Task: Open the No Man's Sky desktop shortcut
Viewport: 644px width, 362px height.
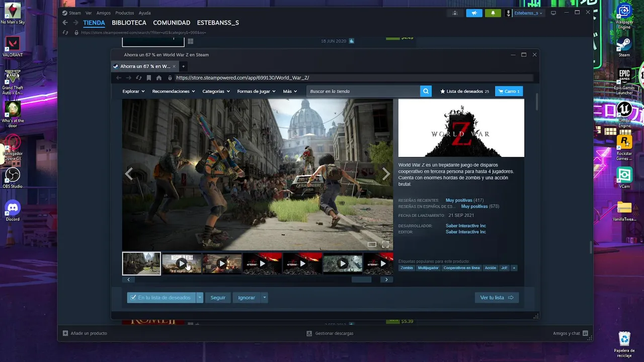Action: click(x=13, y=14)
